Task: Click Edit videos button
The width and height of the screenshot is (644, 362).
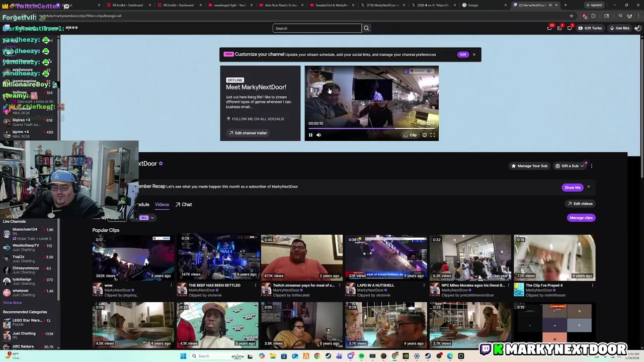Action: (580, 204)
